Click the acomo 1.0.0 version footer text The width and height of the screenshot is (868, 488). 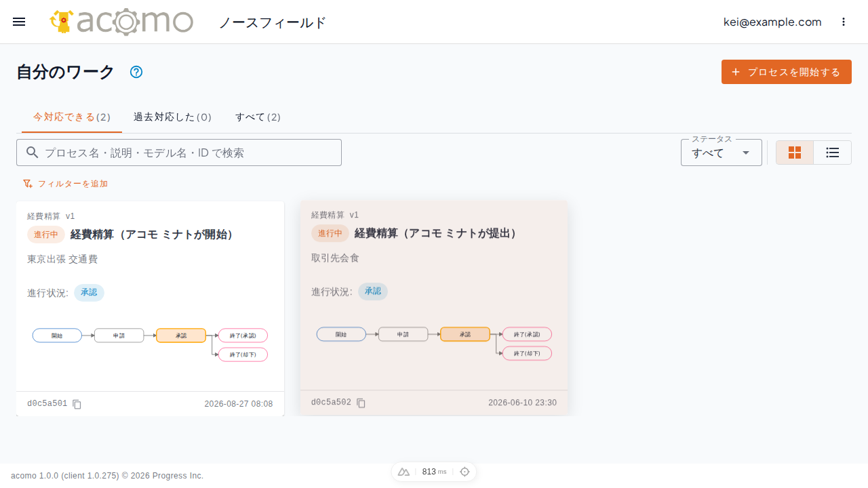(107, 476)
